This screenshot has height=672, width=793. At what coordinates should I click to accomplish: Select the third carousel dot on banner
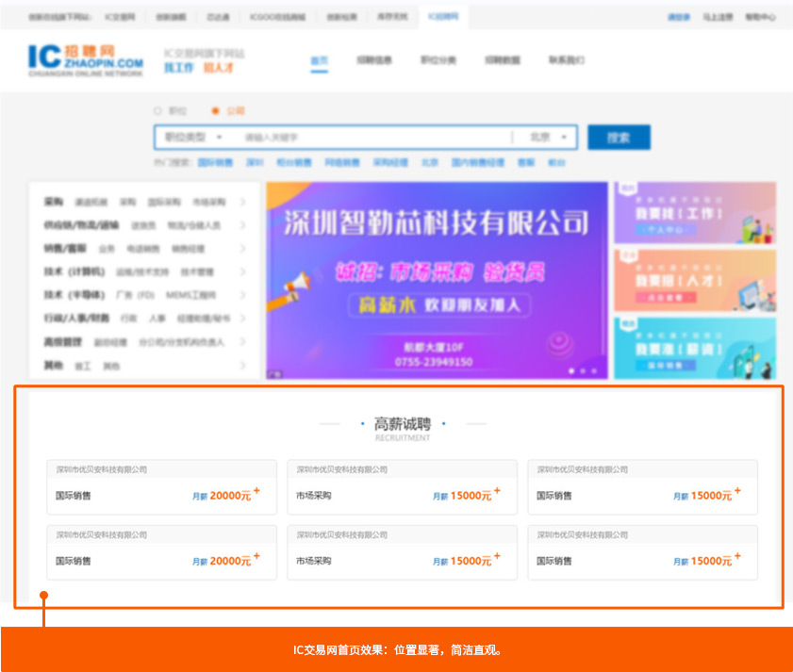point(594,371)
